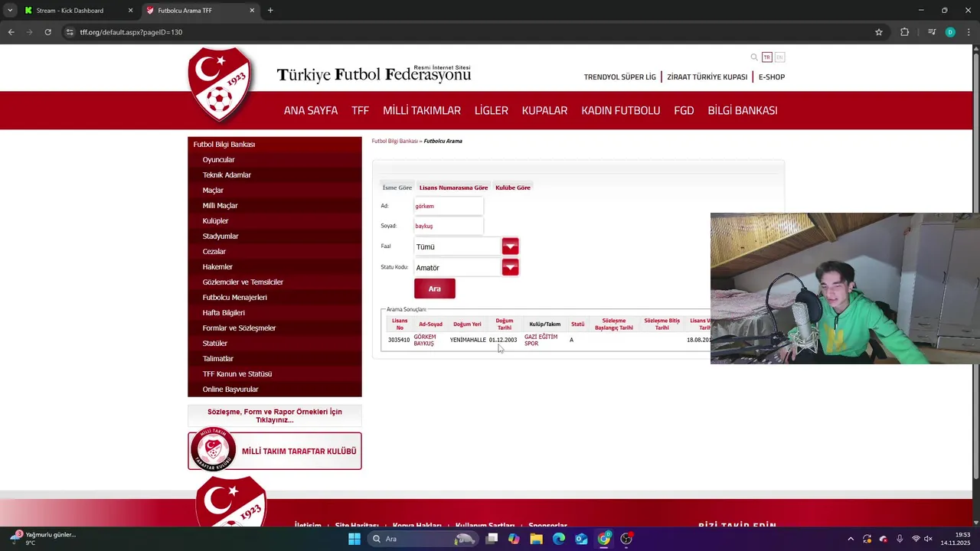980x551 pixels.
Task: Bookmark this page with star icon
Action: [x=879, y=32]
